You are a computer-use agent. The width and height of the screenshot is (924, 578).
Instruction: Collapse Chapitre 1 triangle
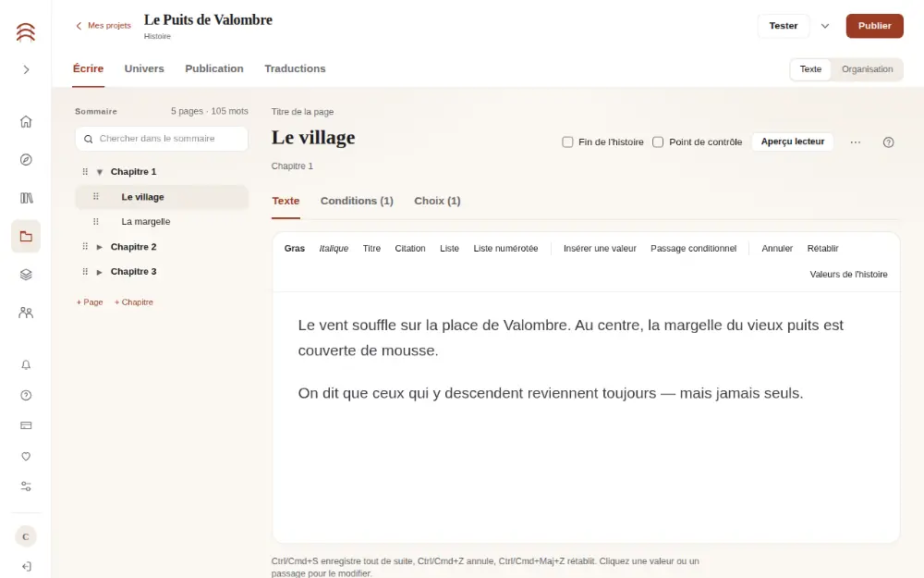100,172
